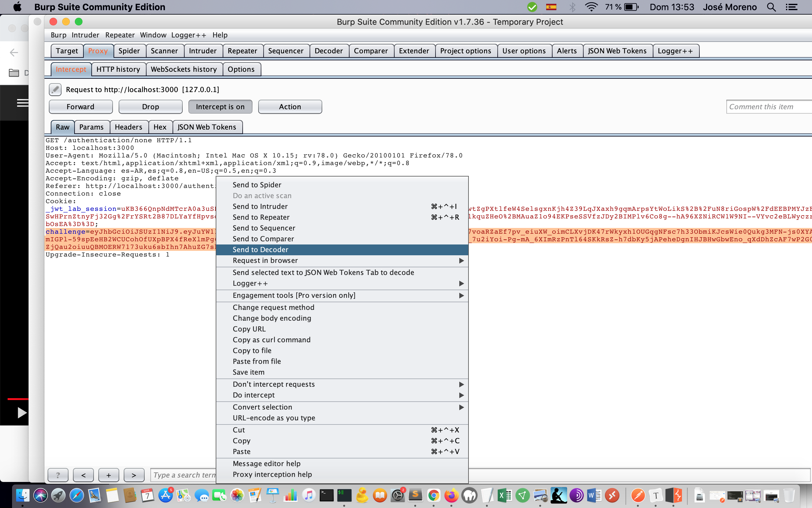This screenshot has height=508, width=812.
Task: Click the battery status icon
Action: click(631, 7)
